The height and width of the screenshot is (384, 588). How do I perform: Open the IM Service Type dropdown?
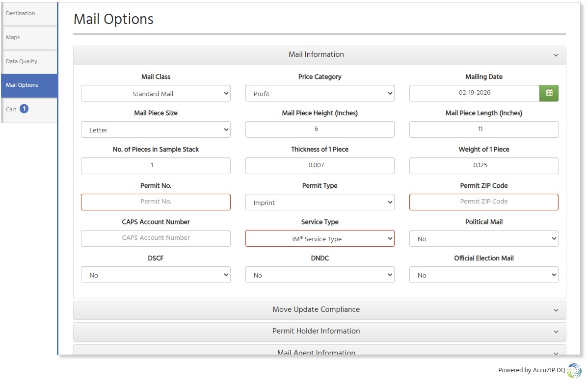point(320,239)
